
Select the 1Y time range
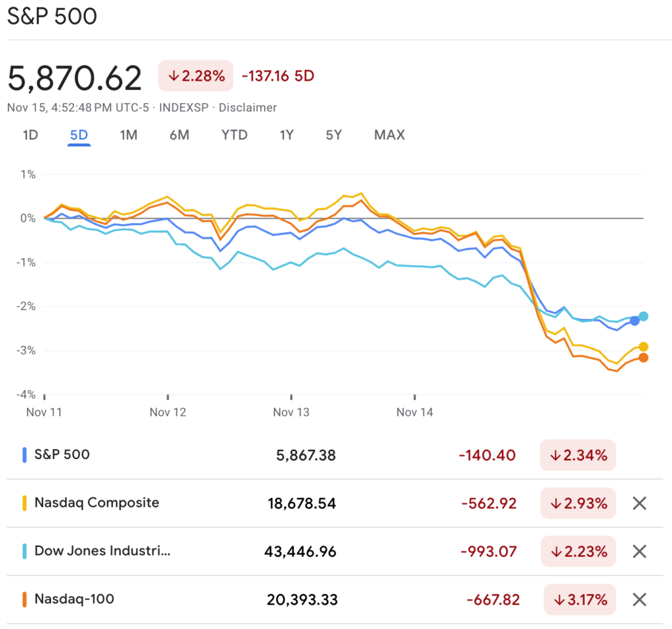[286, 135]
